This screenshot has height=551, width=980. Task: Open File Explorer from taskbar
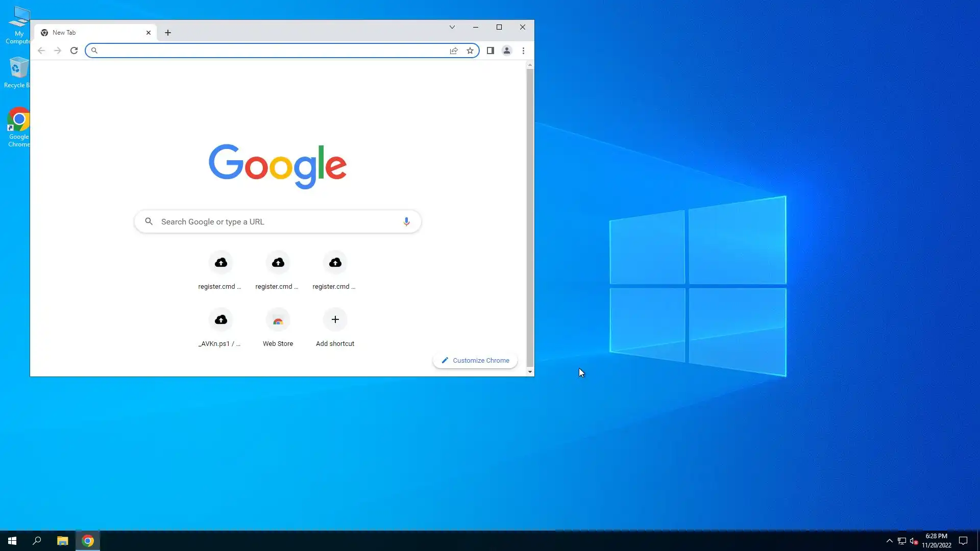pos(62,541)
